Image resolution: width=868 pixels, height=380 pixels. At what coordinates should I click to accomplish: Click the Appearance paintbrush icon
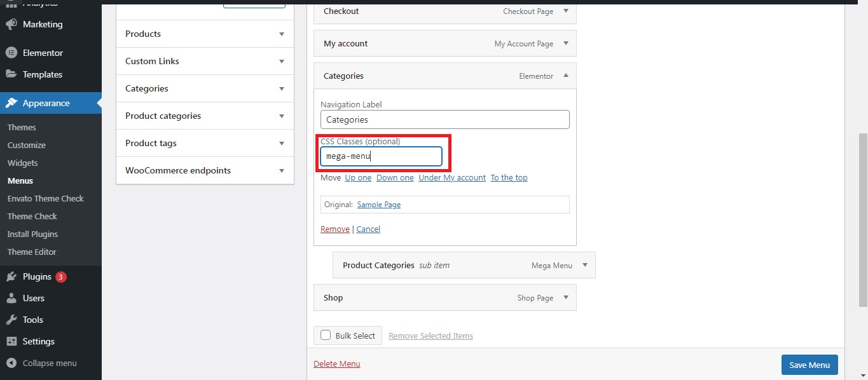pos(11,103)
